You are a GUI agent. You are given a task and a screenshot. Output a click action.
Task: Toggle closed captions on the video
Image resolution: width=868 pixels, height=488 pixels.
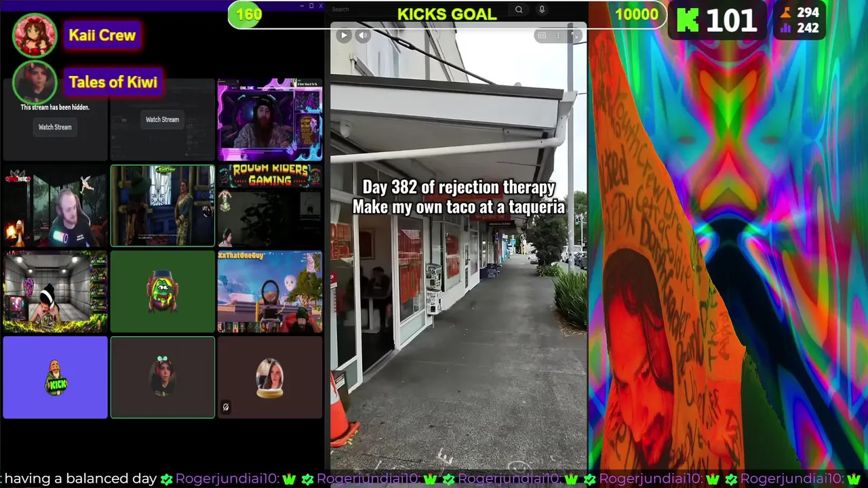click(x=542, y=35)
